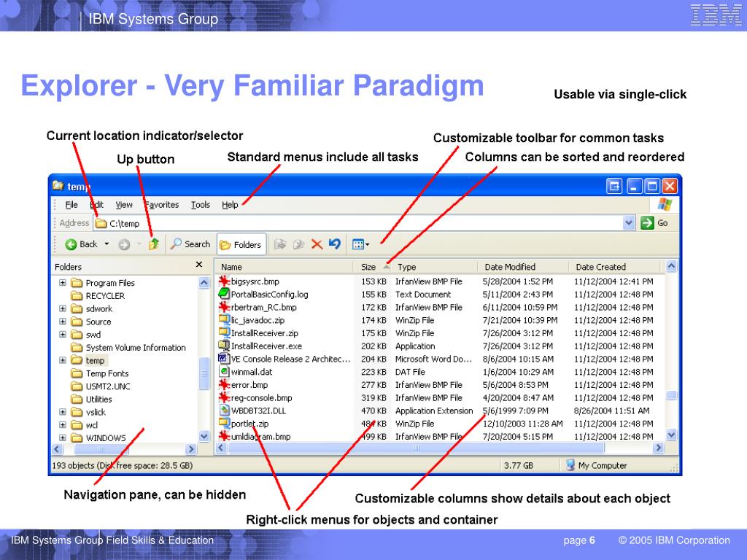Image resolution: width=747 pixels, height=560 pixels.
Task: Sort by Size column header
Action: [x=373, y=267]
